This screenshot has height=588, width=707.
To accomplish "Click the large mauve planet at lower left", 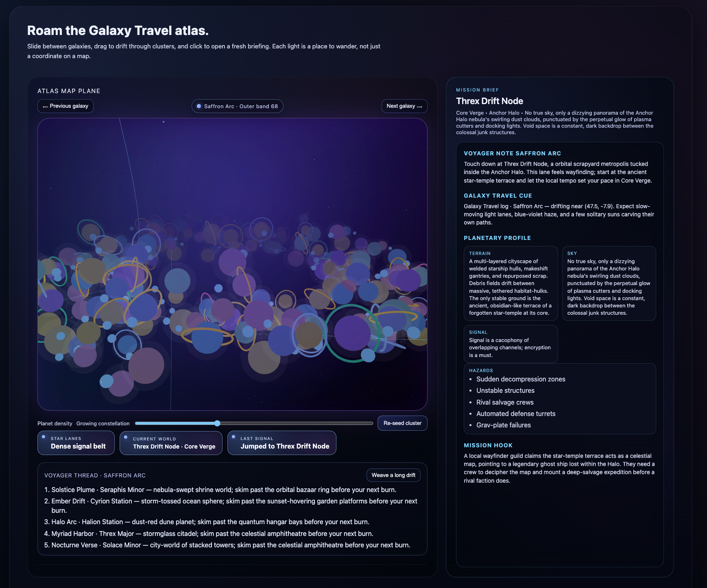I will pyautogui.click(x=146, y=366).
